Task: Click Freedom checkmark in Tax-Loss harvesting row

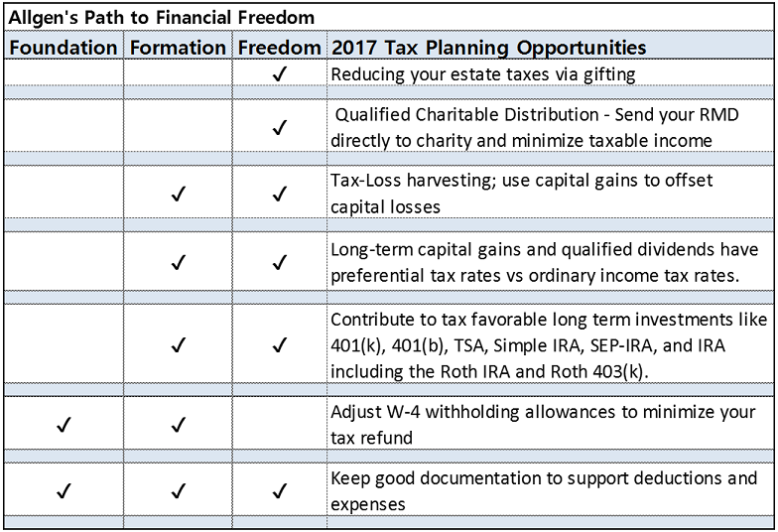Action: 279,195
